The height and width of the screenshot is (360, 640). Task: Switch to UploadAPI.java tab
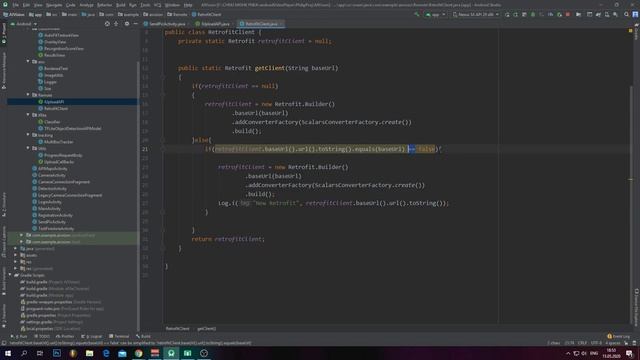tap(214, 24)
